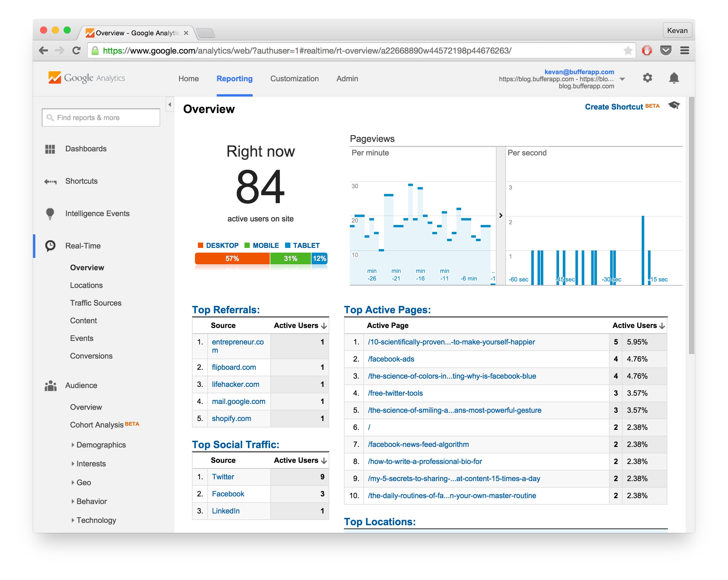
Task: Go to the Home tab
Action: pos(188,79)
